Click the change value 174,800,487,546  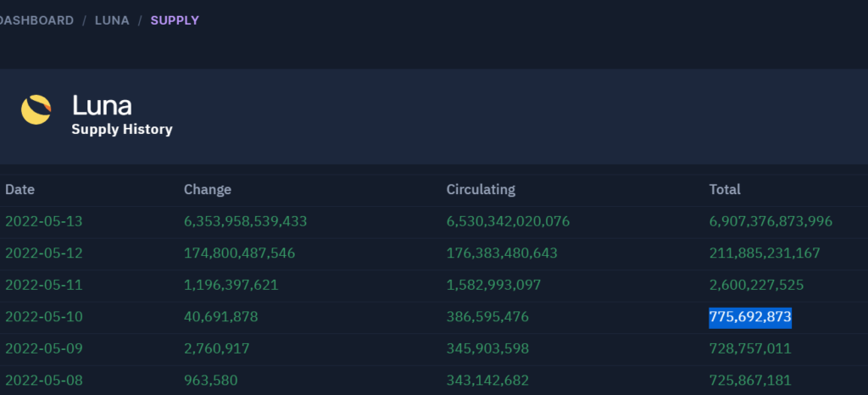tap(239, 253)
